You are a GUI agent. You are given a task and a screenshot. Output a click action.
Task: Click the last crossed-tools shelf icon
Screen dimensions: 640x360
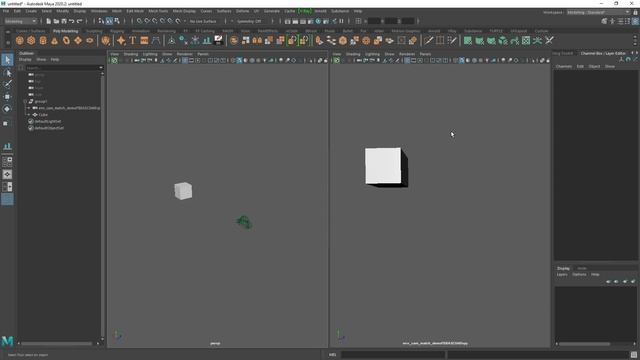click(549, 40)
